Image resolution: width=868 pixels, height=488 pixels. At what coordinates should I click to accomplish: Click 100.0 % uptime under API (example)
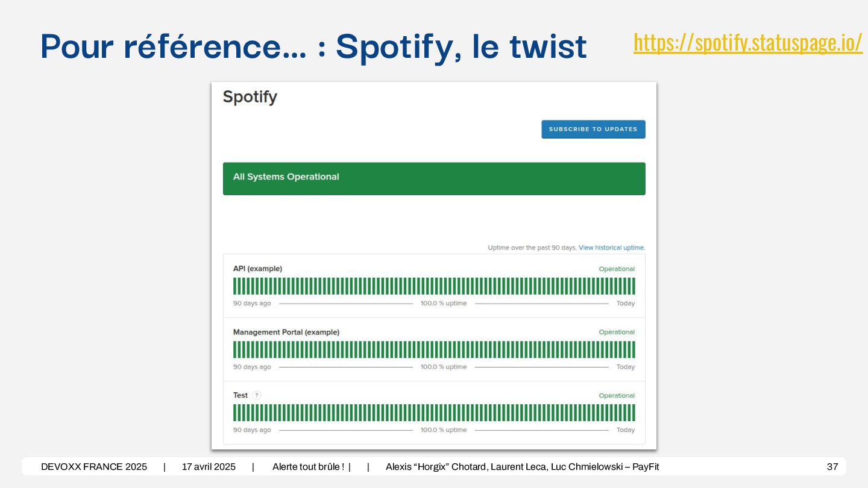(x=444, y=303)
